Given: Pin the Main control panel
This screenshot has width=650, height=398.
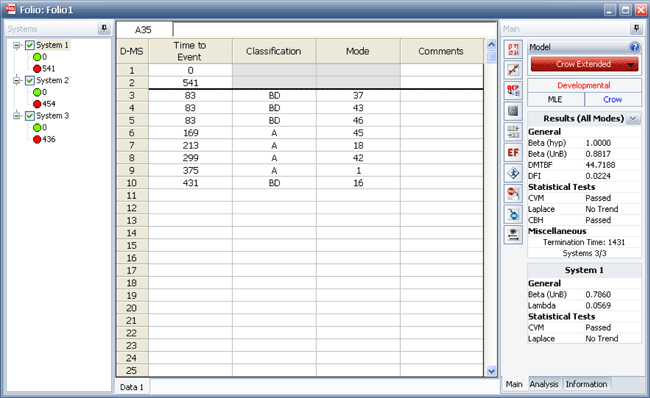Looking at the screenshot, I should point(635,29).
